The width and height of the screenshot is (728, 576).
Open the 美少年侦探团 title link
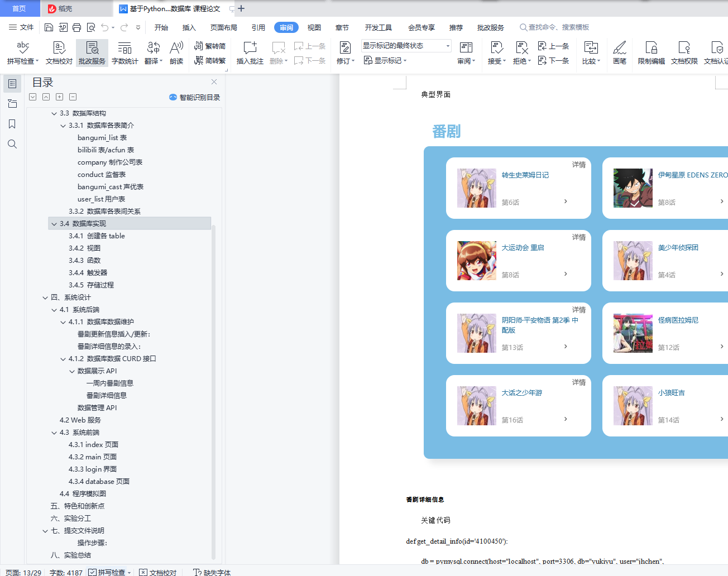pyautogui.click(x=678, y=248)
